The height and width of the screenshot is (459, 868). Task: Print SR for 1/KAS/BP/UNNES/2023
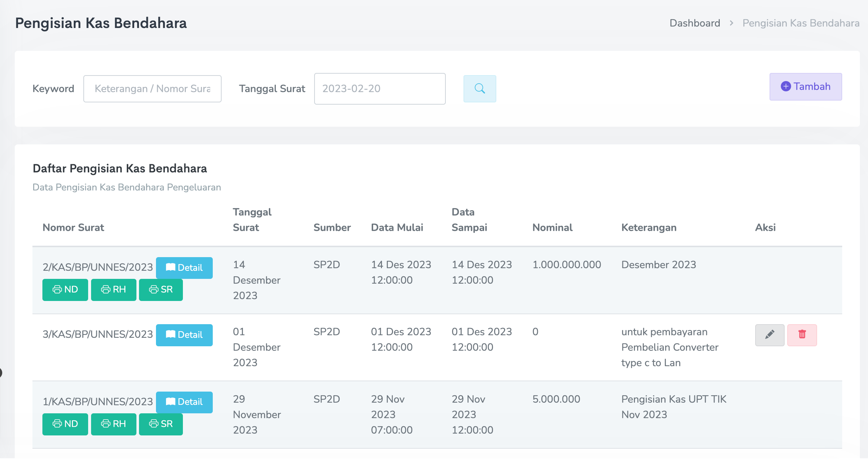pos(161,424)
